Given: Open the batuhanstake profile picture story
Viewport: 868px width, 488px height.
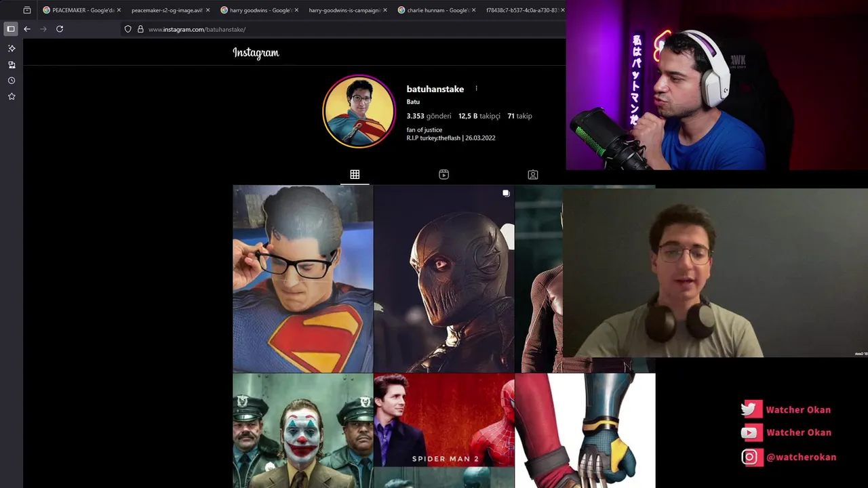Looking at the screenshot, I should (x=359, y=111).
